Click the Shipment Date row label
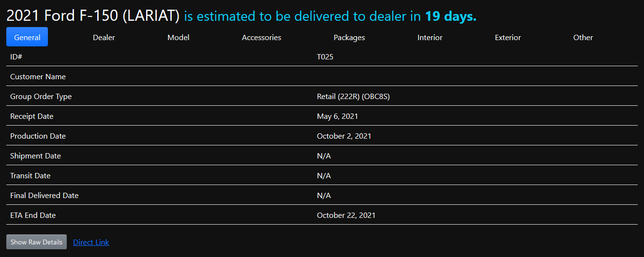The image size is (644, 257). 35,156
